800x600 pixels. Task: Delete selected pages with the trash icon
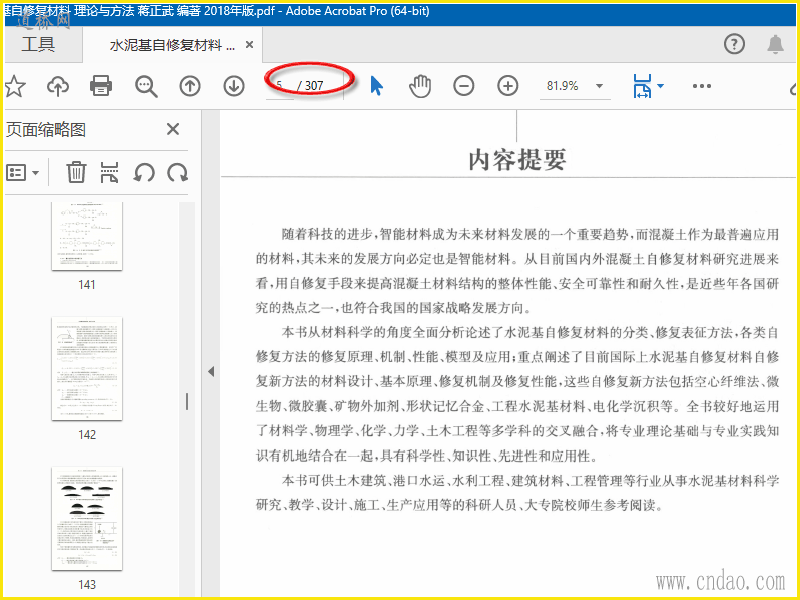click(x=76, y=172)
